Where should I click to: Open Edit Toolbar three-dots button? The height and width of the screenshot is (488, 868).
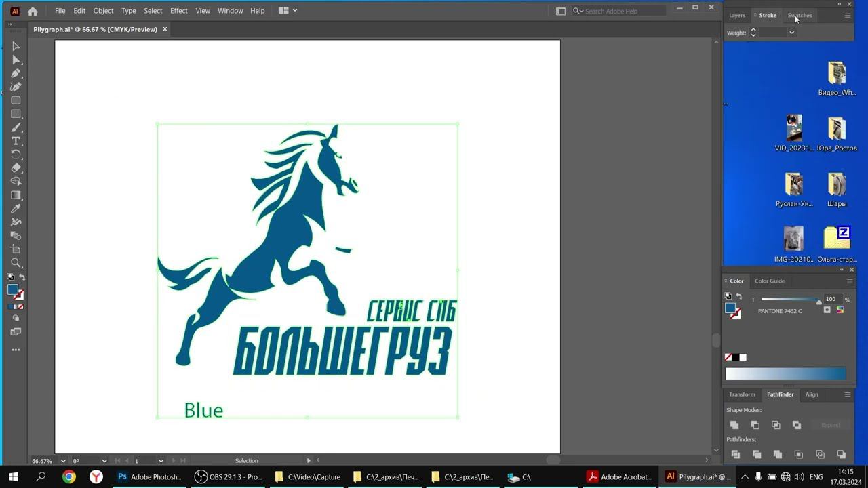pos(16,350)
